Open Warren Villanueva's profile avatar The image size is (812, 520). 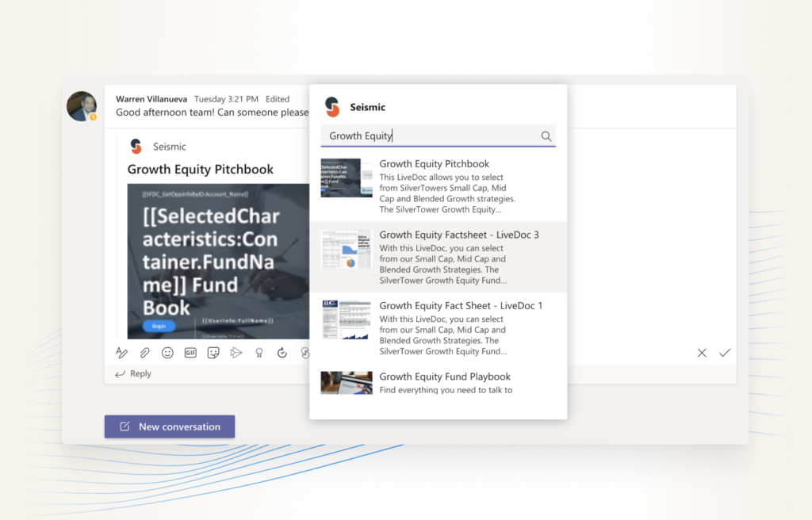[82, 106]
